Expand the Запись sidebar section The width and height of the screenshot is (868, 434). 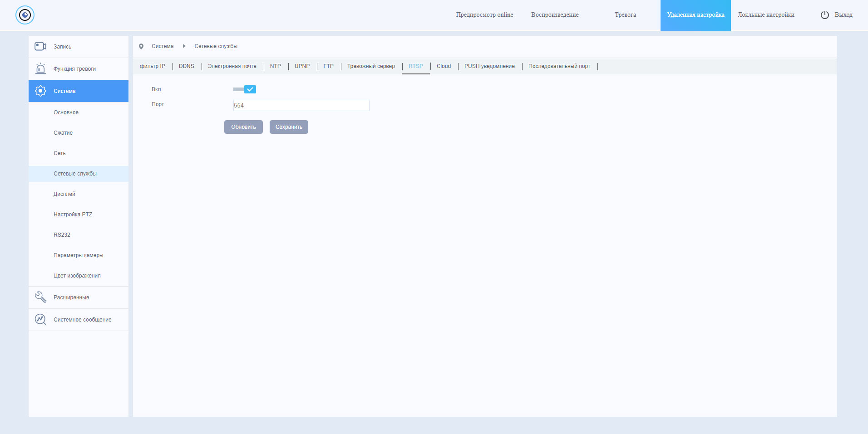click(79, 47)
